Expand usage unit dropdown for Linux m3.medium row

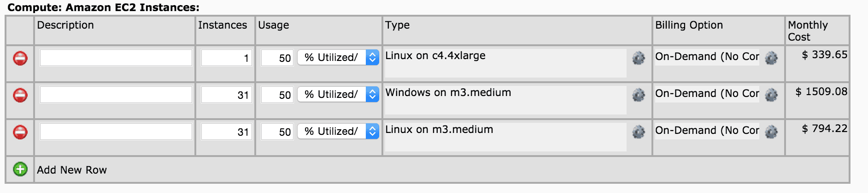coord(372,132)
